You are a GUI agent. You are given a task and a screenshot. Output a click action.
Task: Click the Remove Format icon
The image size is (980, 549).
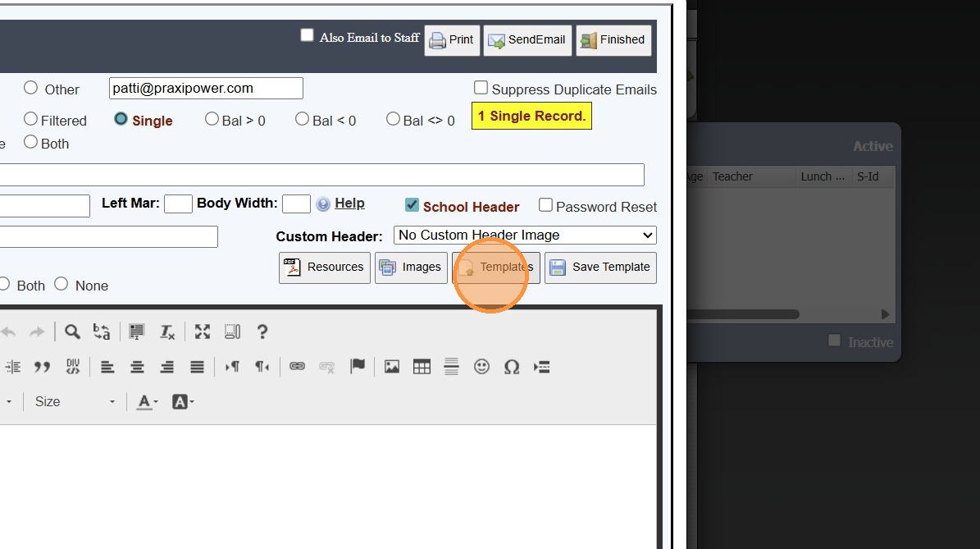click(166, 332)
